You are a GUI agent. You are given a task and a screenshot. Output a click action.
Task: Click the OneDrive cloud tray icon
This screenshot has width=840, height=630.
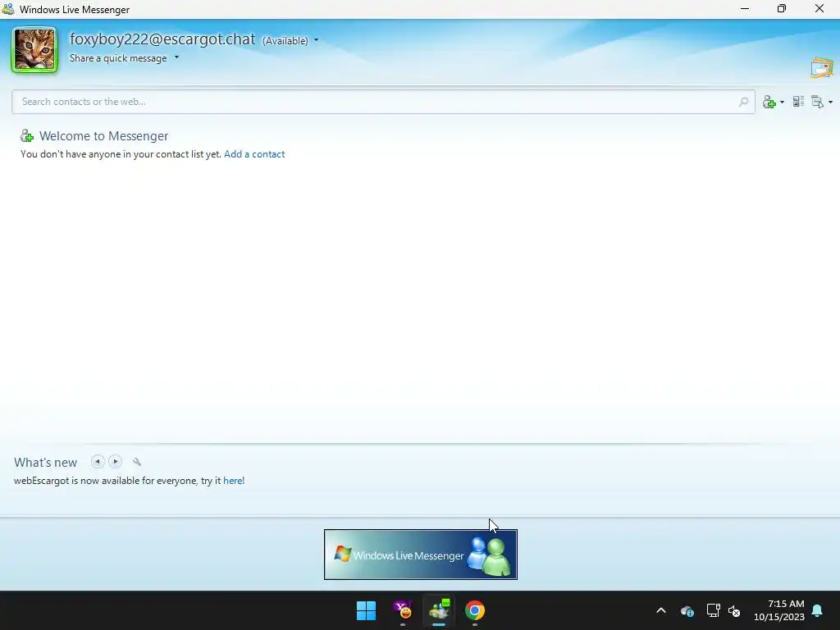pos(687,610)
